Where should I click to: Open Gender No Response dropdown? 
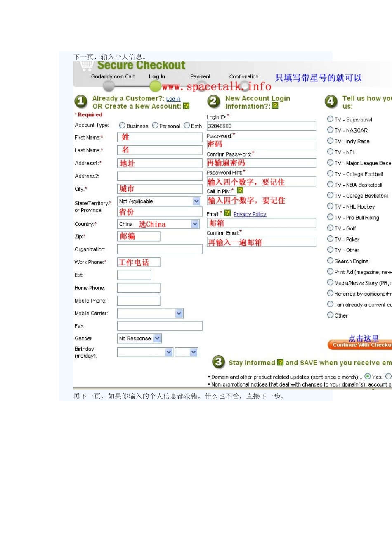click(x=139, y=338)
